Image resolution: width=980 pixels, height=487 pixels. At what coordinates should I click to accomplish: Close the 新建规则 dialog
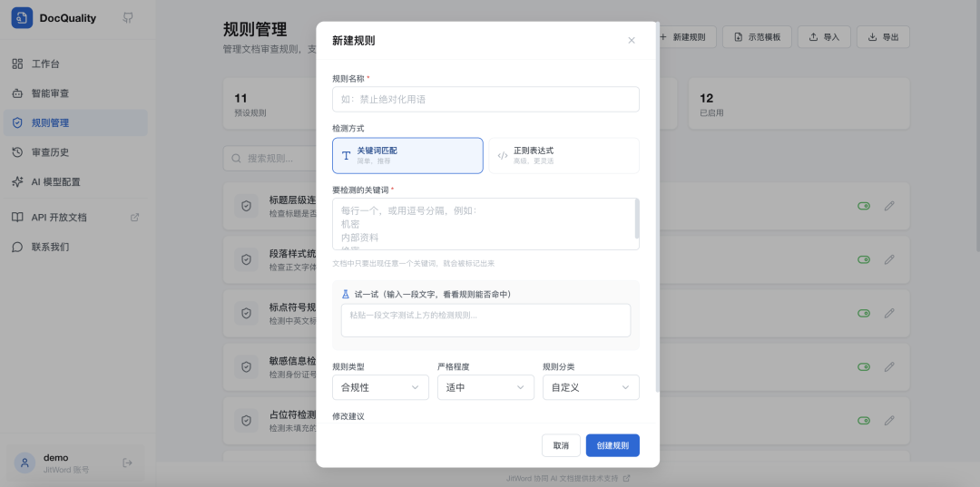(632, 41)
